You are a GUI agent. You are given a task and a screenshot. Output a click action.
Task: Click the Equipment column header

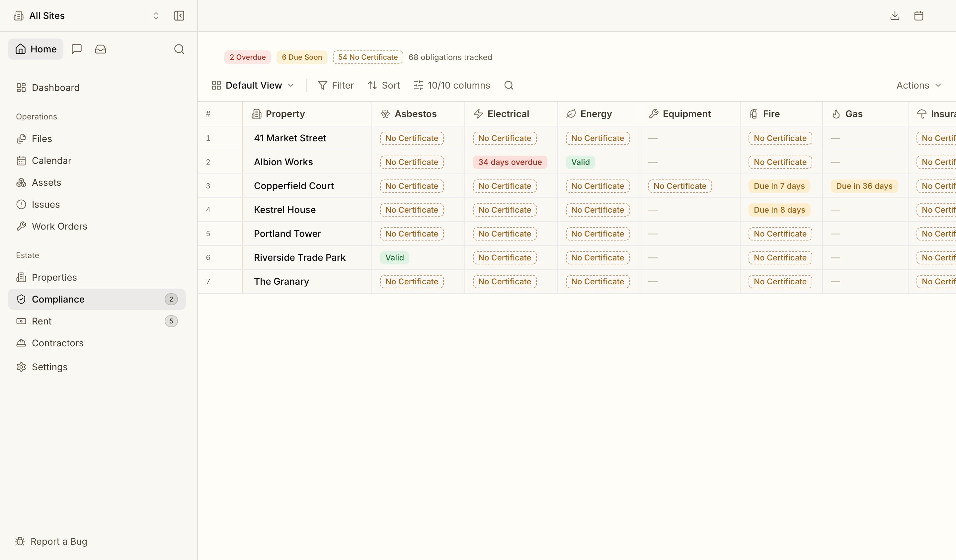pyautogui.click(x=690, y=114)
